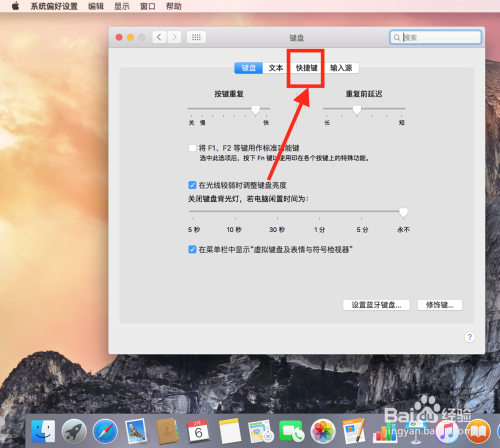Open FaceTime green camera icon in dock
Image resolution: width=500 pixels, height=448 pixels.
click(292, 431)
